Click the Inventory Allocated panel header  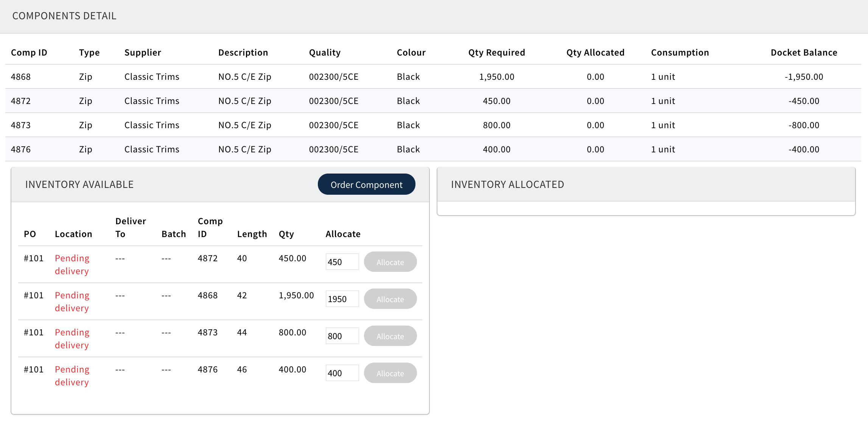tap(507, 185)
